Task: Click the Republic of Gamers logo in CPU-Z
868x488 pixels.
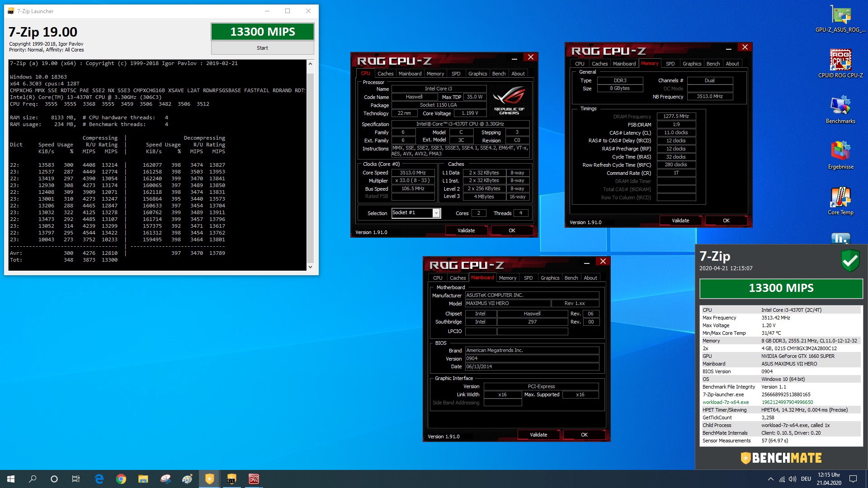Action: (509, 100)
